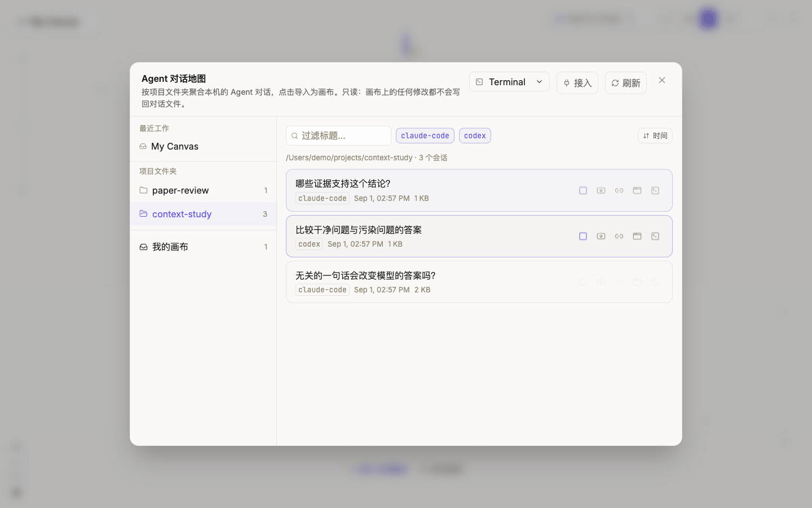Click the 刷新 refresh button

coord(626,83)
